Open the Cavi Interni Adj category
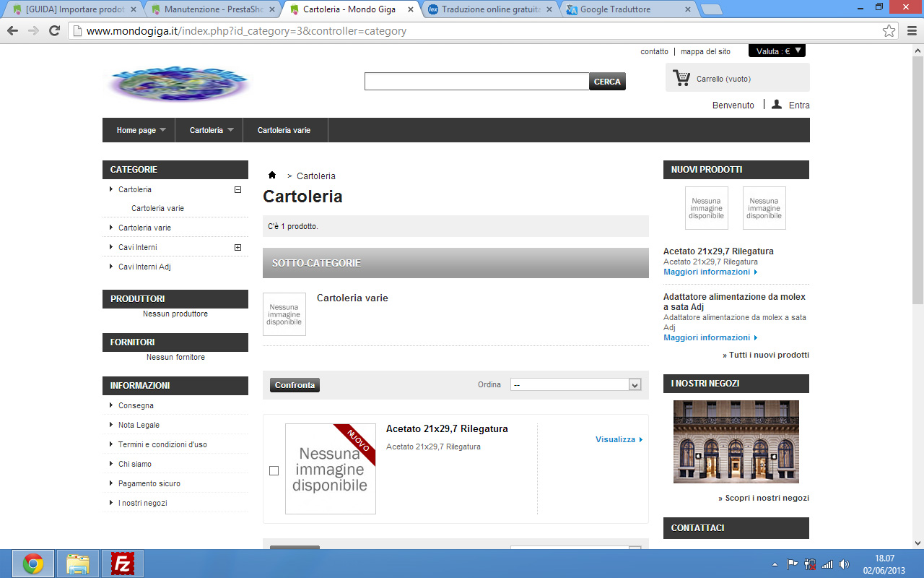The height and width of the screenshot is (578, 924). tap(144, 267)
